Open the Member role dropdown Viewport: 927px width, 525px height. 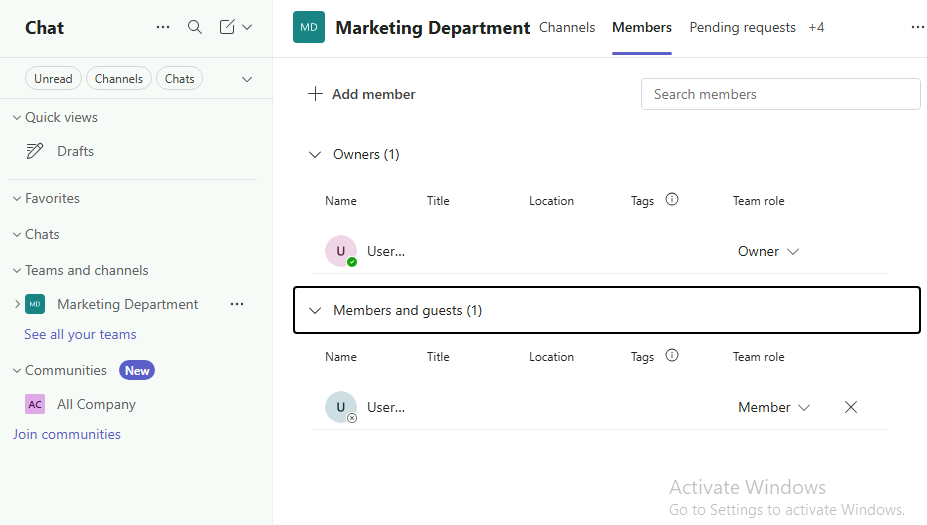pos(774,408)
